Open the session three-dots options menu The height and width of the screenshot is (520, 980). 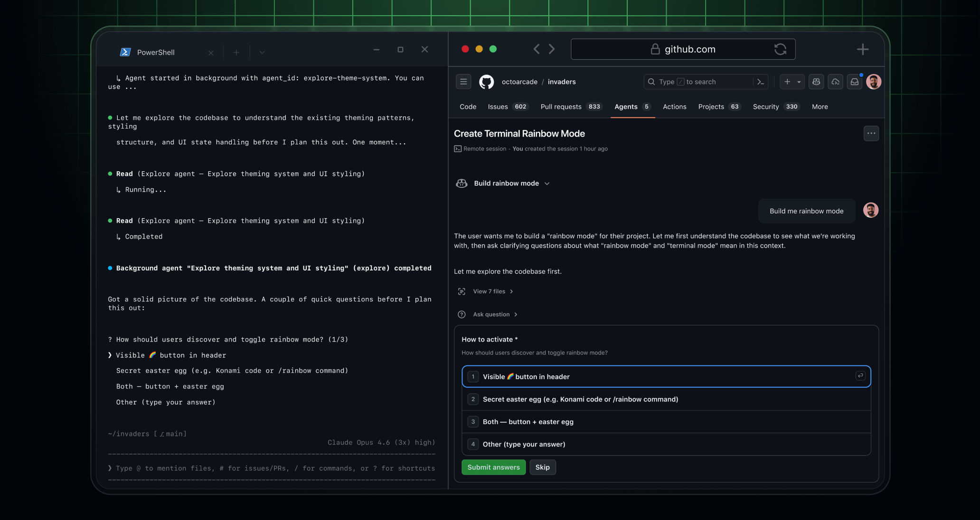pyautogui.click(x=871, y=133)
